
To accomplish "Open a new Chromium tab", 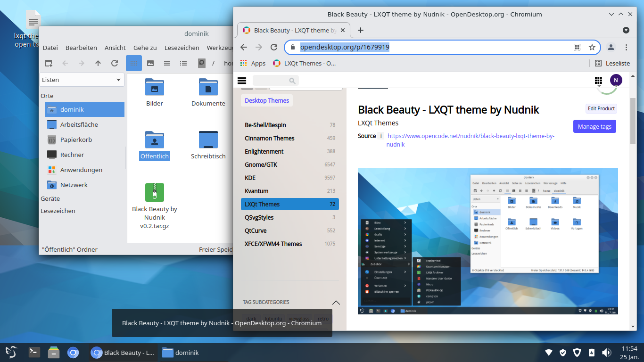I will pos(361,30).
